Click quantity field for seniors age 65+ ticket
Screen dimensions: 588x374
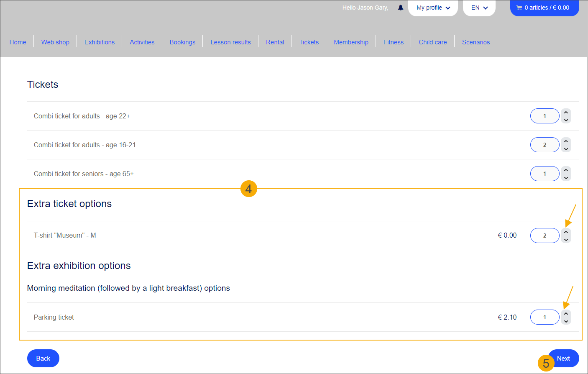[545, 174]
